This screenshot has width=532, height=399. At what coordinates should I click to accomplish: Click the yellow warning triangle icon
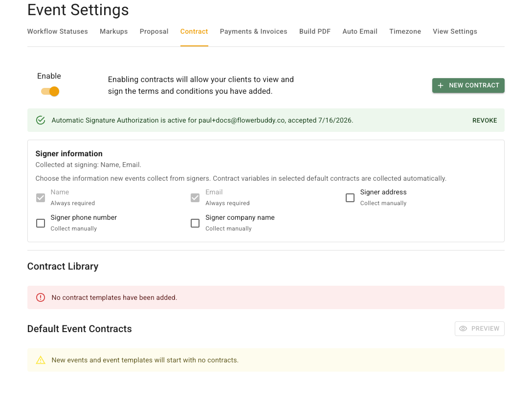tap(41, 360)
